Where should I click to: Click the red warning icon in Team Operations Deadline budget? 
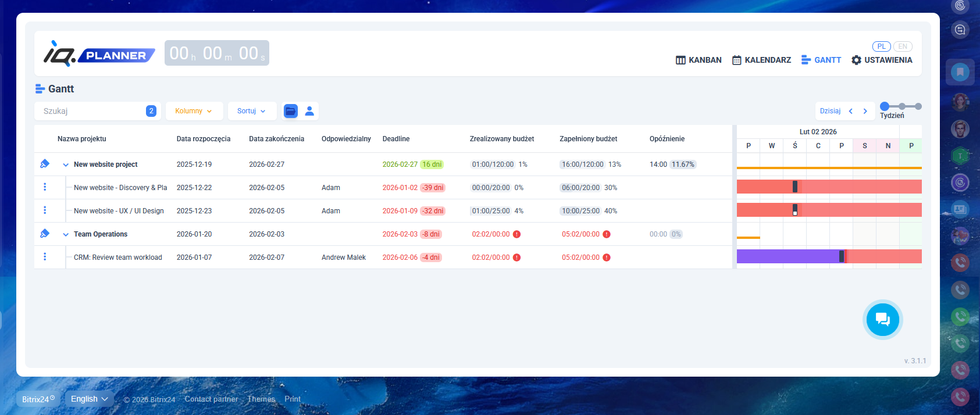click(516, 234)
